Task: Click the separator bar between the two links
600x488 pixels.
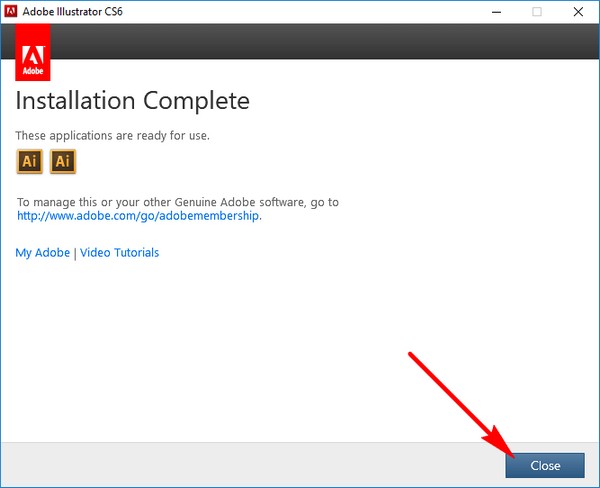Action: 75,253
